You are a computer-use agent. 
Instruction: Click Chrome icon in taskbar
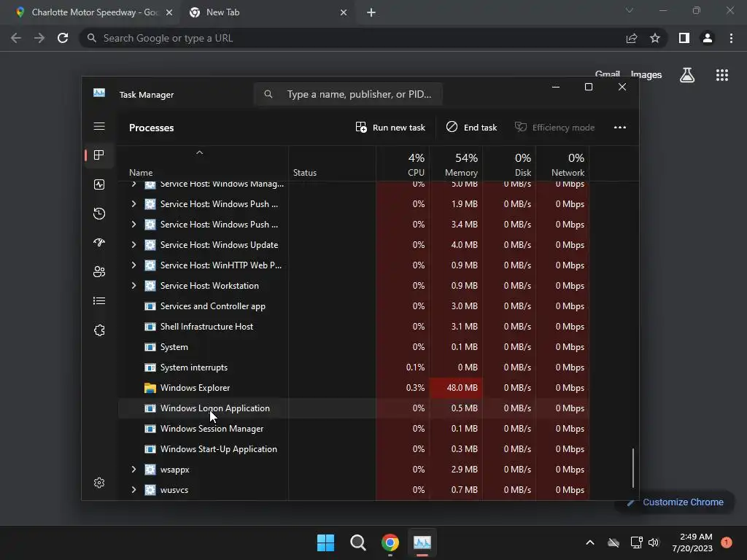click(x=390, y=542)
